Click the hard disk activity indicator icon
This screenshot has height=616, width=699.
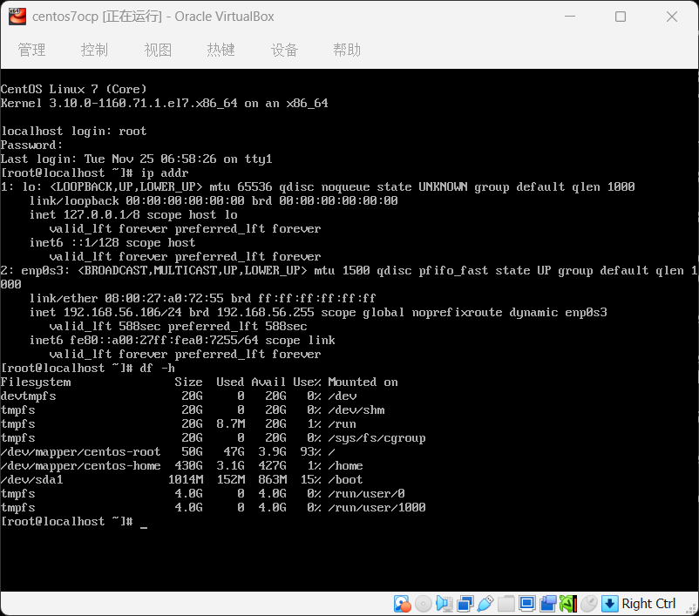pos(402,603)
